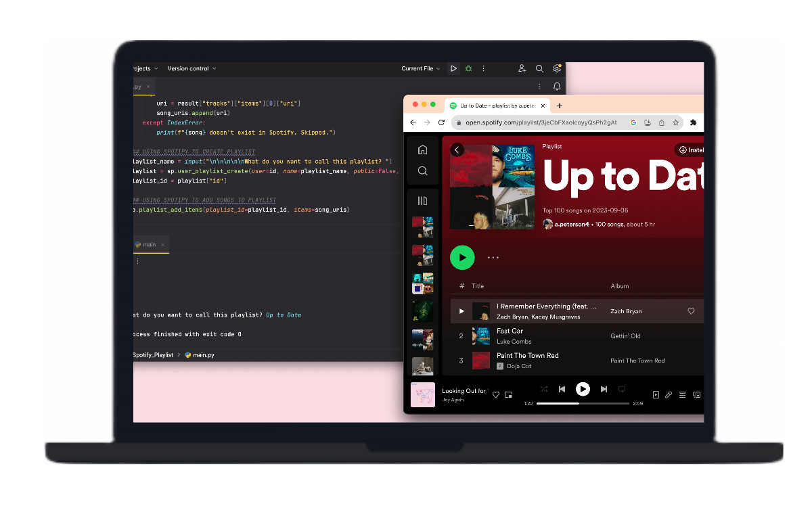Screen dimensions: 812x506
Task: Open the Gettin' Old album link
Action: pyautogui.click(x=625, y=336)
